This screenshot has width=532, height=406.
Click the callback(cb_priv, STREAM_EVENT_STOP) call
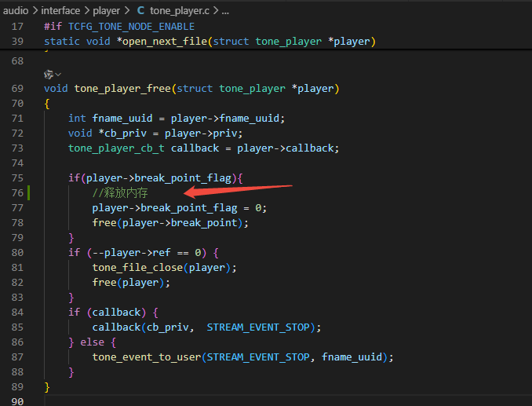206,327
